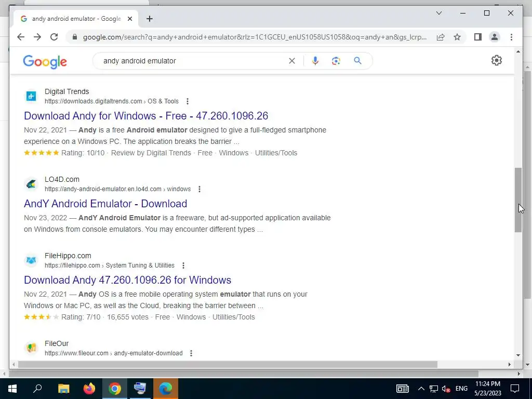The image size is (532, 399).
Task: Share this page from the address bar
Action: pyautogui.click(x=441, y=37)
